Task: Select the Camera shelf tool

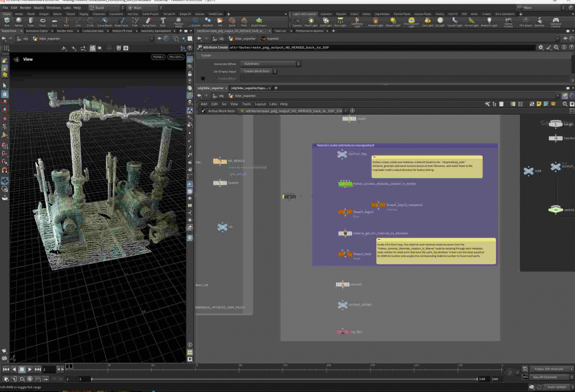Action: point(297,22)
